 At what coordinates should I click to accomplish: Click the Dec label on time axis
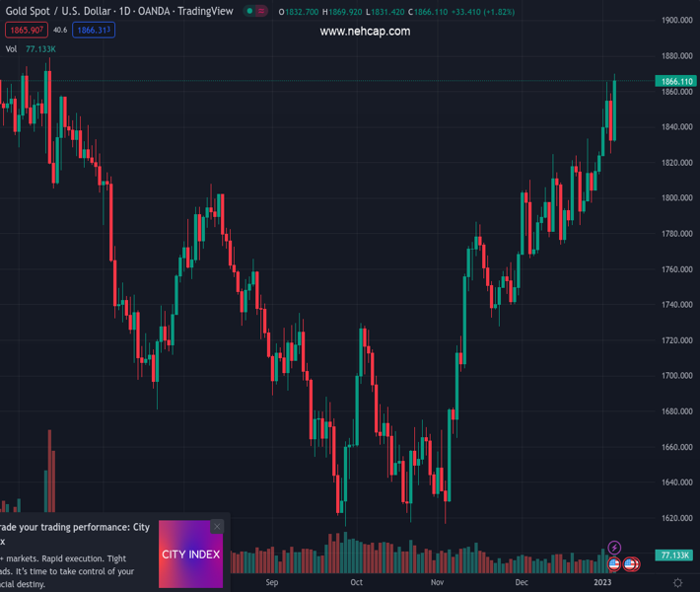point(522,583)
